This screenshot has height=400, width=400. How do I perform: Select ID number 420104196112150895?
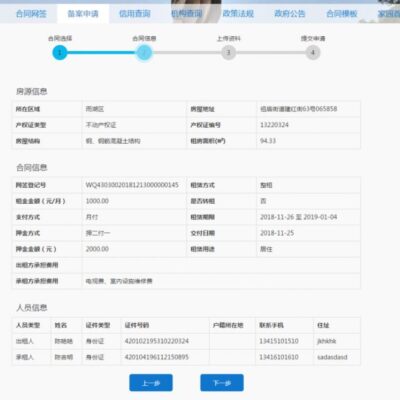click(x=157, y=357)
